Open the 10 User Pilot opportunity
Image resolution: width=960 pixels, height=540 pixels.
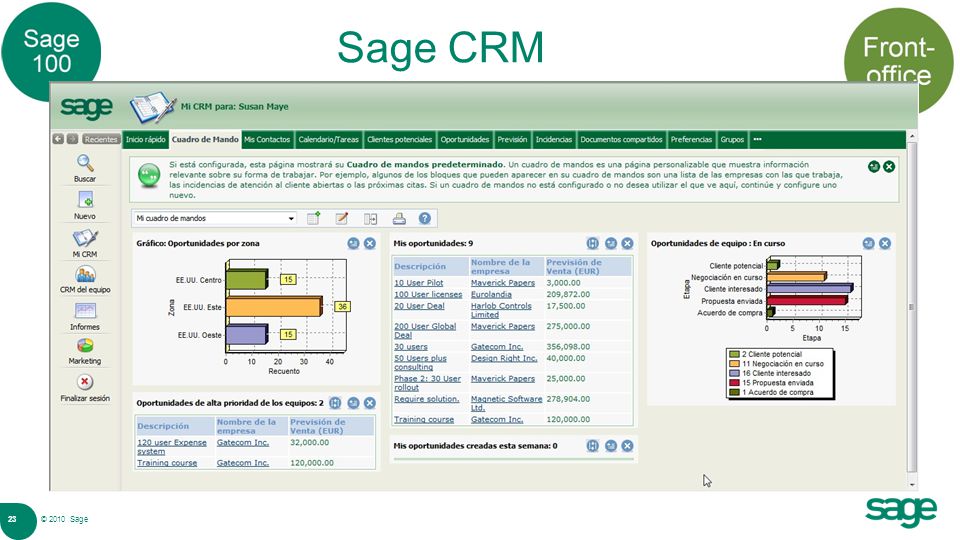coord(419,283)
